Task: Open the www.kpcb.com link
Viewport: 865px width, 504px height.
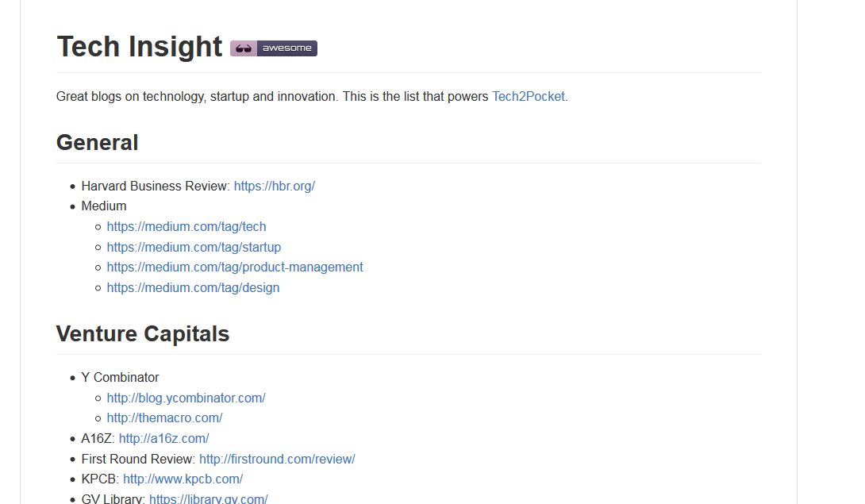Action: coord(183,479)
